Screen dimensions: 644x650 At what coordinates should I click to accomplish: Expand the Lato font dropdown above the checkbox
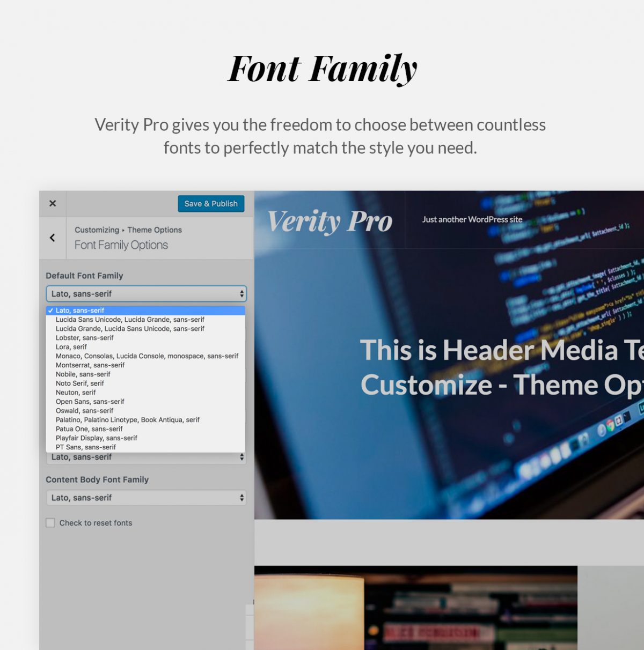146,457
